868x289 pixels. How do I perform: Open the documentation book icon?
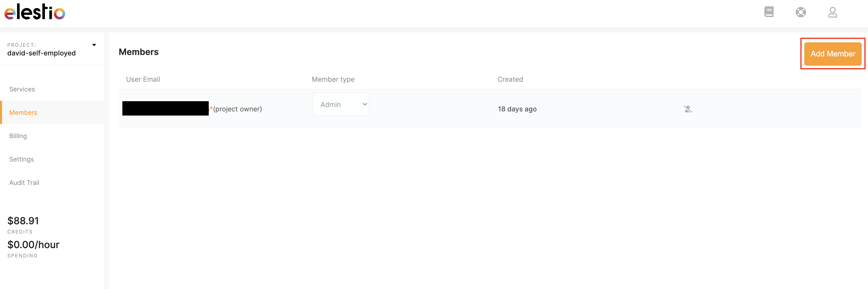(x=769, y=12)
